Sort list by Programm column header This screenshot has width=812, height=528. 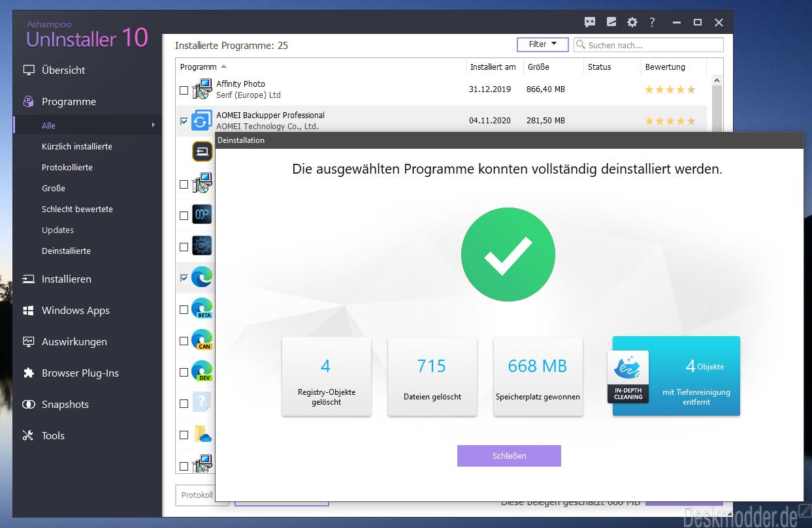click(199, 67)
